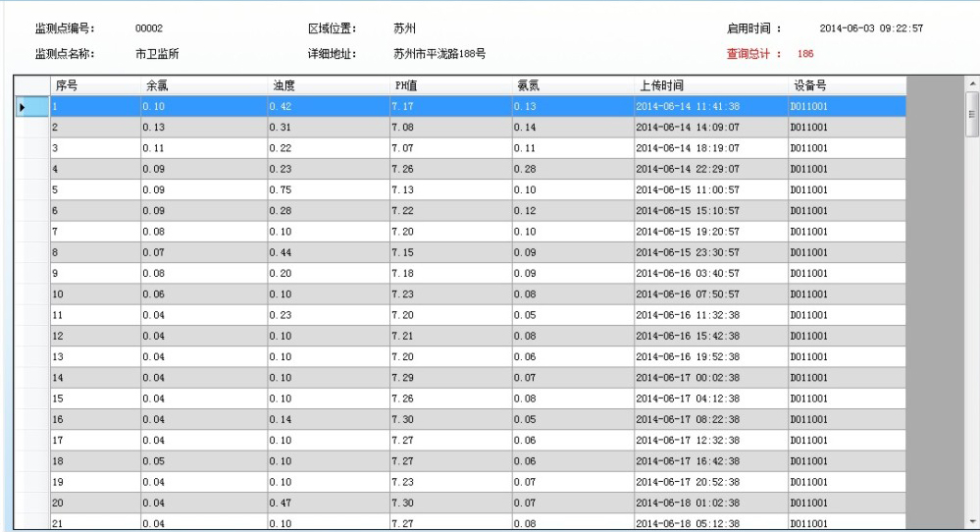Click the 查询总计 label in red
This screenshot has height=532, width=980.
click(753, 54)
